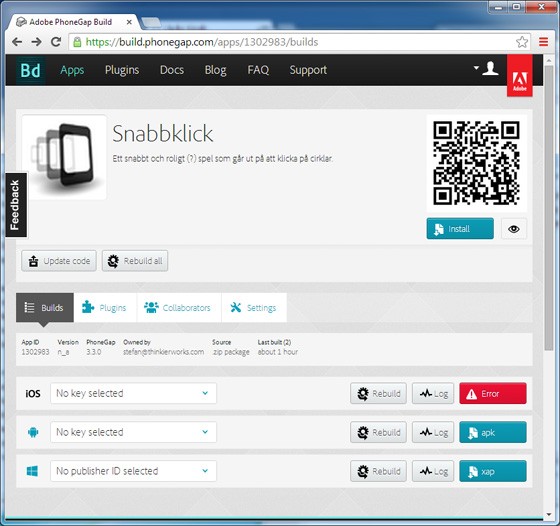Expand the iOS signing key dropdown

tap(134, 393)
